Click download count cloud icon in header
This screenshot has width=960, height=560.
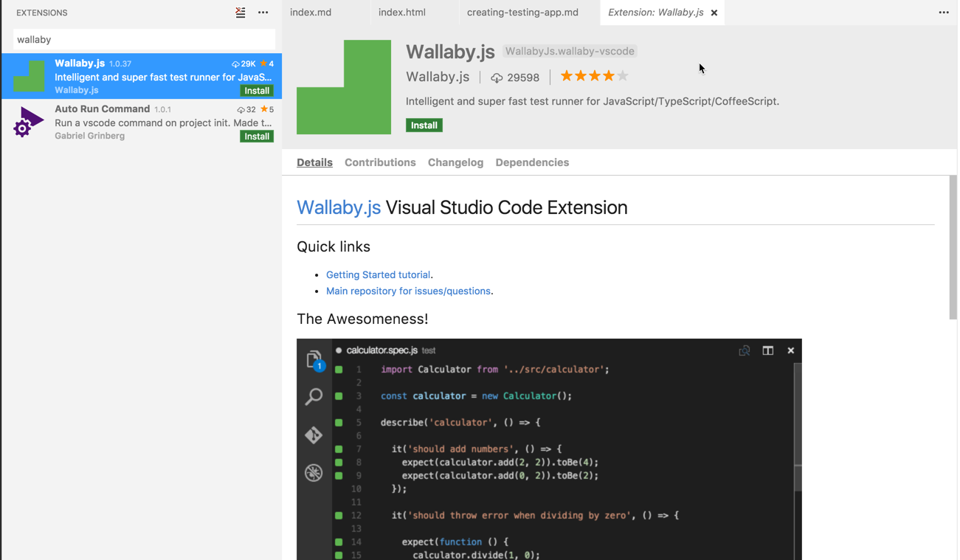tap(497, 77)
